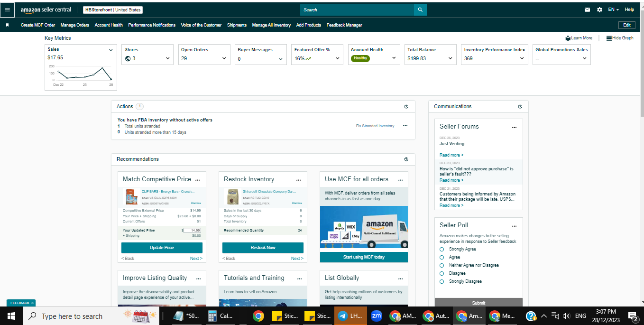The image size is (644, 325).
Task: Open more options for stranded inventory action
Action: pos(405,126)
